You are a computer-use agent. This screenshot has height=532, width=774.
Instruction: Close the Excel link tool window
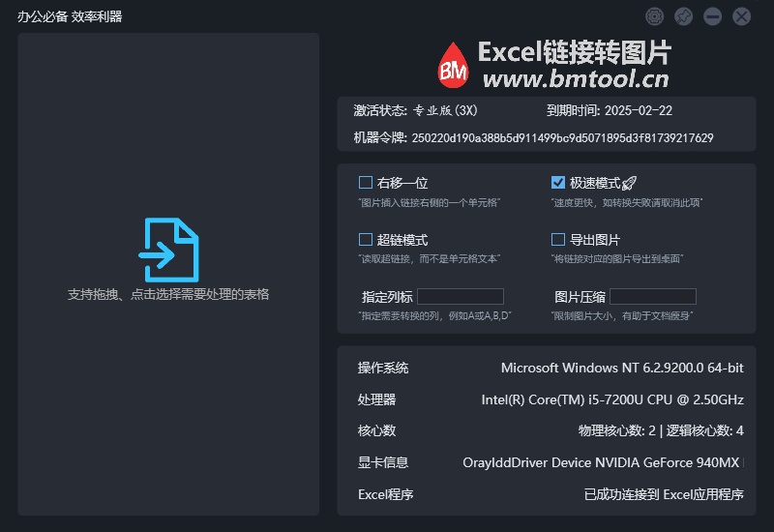(x=741, y=16)
